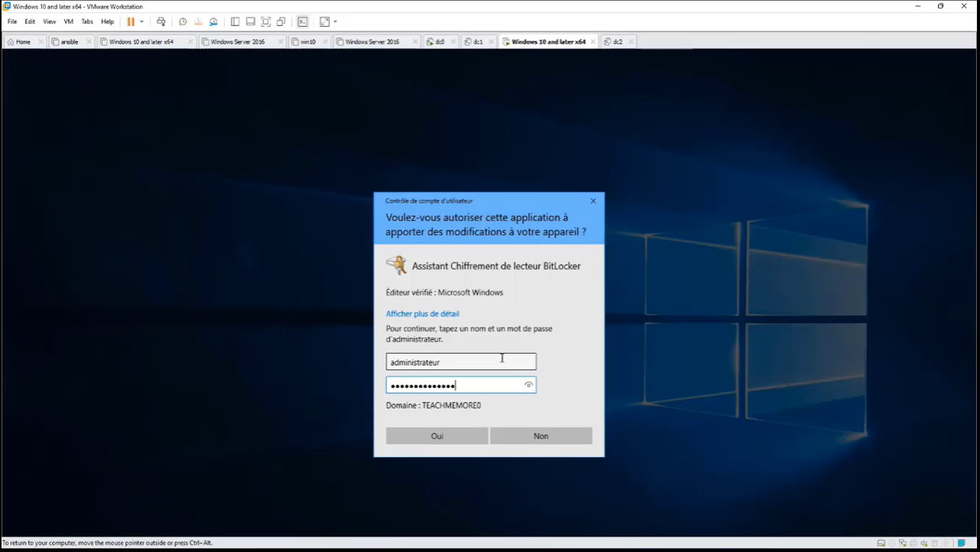Toggle the thumbnail bar view
This screenshot has width=980, height=552.
(250, 21)
